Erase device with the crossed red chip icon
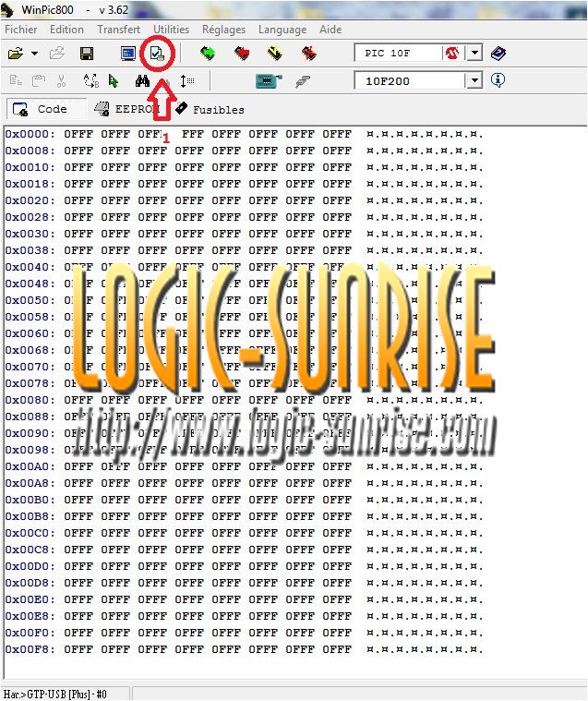 308,54
